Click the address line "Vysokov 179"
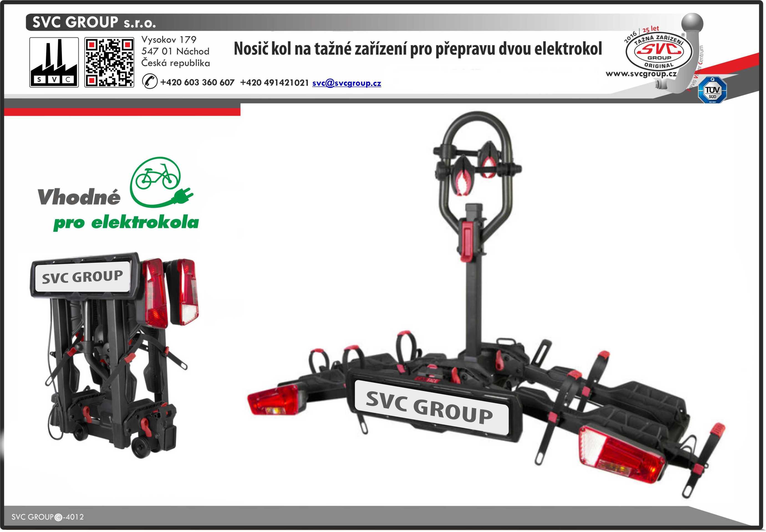Image resolution: width=766 pixels, height=532 pixels. coord(169,40)
